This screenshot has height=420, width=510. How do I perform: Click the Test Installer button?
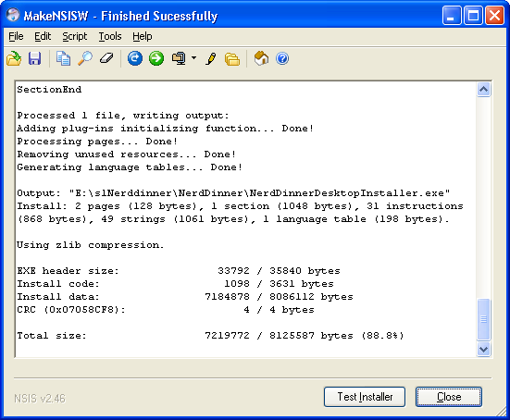point(365,397)
